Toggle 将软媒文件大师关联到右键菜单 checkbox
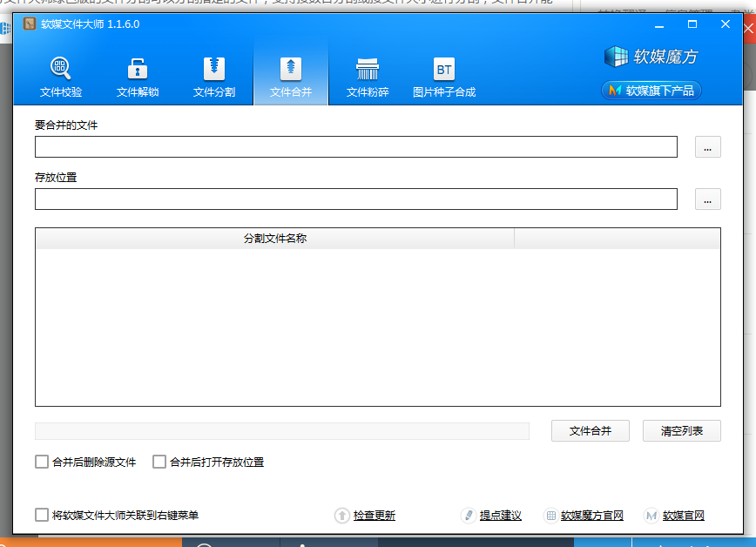The height and width of the screenshot is (547, 756). coord(42,516)
